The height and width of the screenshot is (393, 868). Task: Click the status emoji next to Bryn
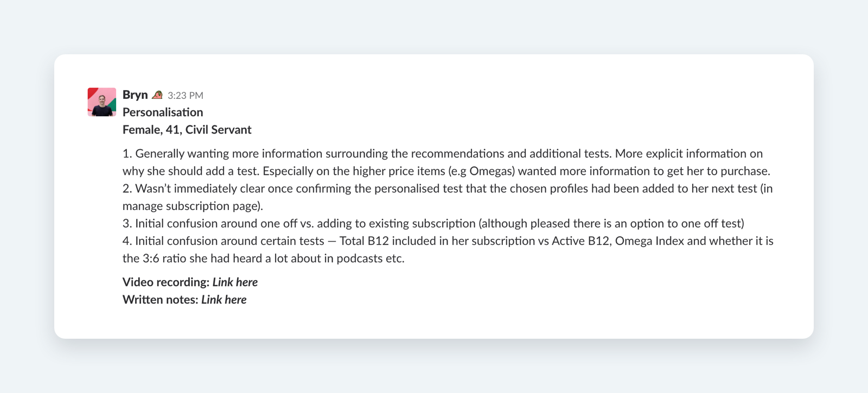[x=157, y=95]
